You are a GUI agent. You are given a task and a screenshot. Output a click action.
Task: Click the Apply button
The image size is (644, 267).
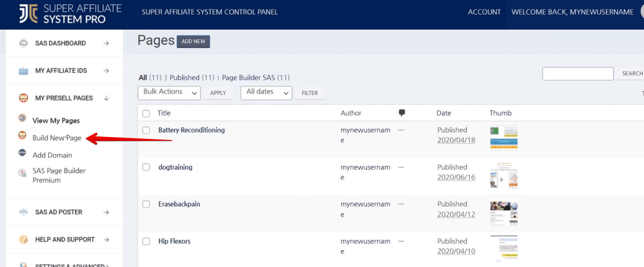pyautogui.click(x=218, y=93)
